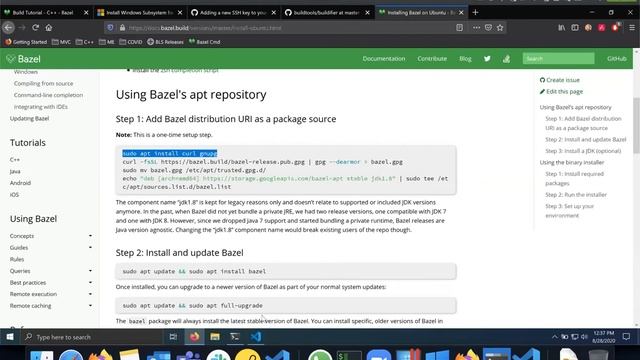
Task: Open tracking protection shield in address bar
Action: pyautogui.click(x=110, y=28)
